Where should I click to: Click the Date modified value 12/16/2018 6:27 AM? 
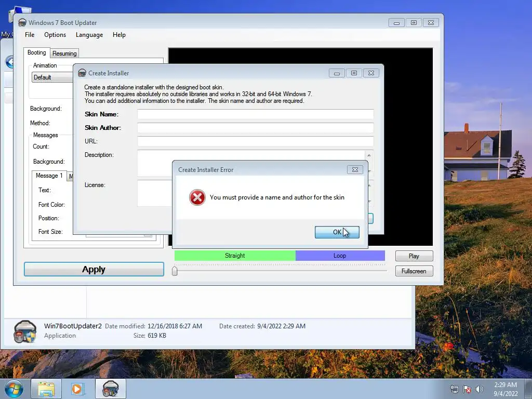175,326
